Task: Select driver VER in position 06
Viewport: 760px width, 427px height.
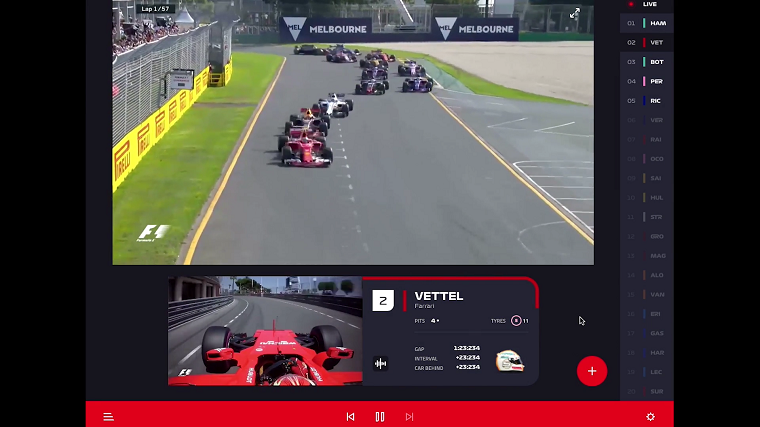Action: 647,120
